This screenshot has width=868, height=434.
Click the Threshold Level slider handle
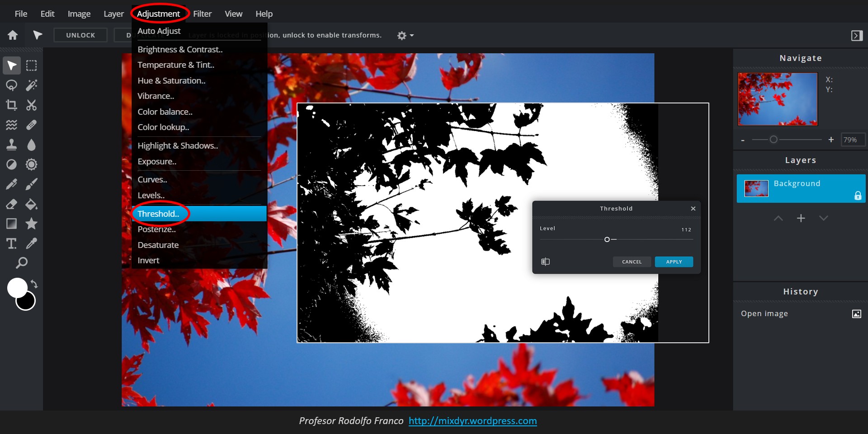[x=607, y=239]
